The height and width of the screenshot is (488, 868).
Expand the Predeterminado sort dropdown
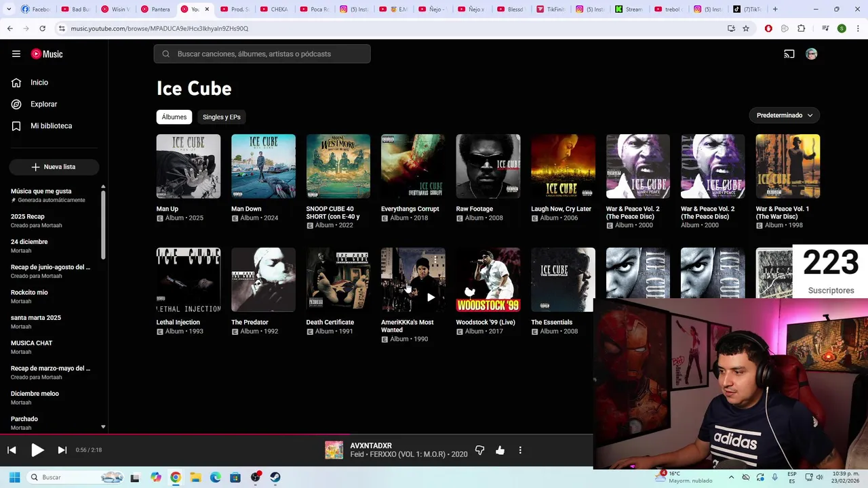785,115
